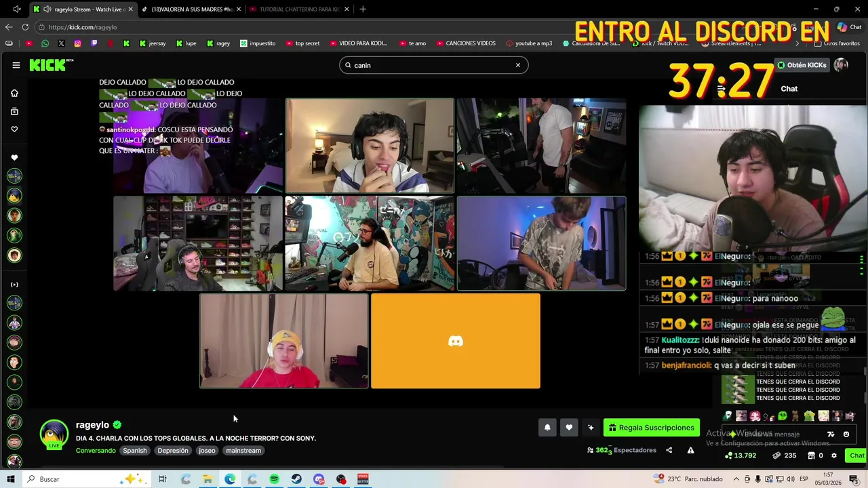Image resolution: width=868 pixels, height=488 pixels.
Task: Select the 'joseo' tag
Action: 207,451
